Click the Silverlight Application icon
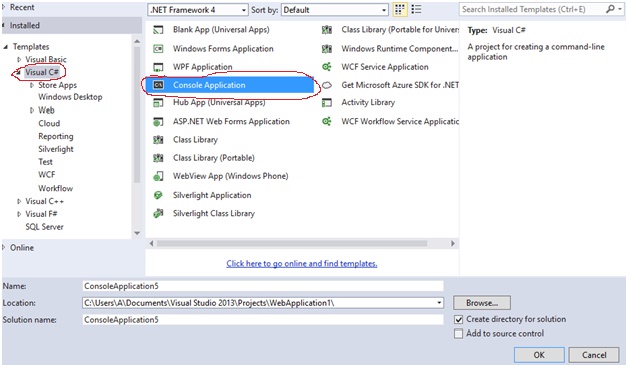Image resolution: width=628 pixels, height=365 pixels. [x=159, y=195]
